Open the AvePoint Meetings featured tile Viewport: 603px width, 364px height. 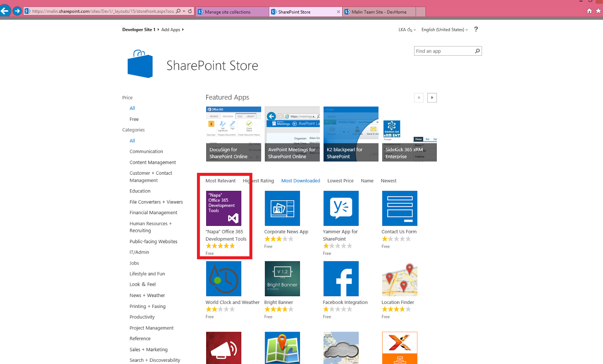point(292,134)
